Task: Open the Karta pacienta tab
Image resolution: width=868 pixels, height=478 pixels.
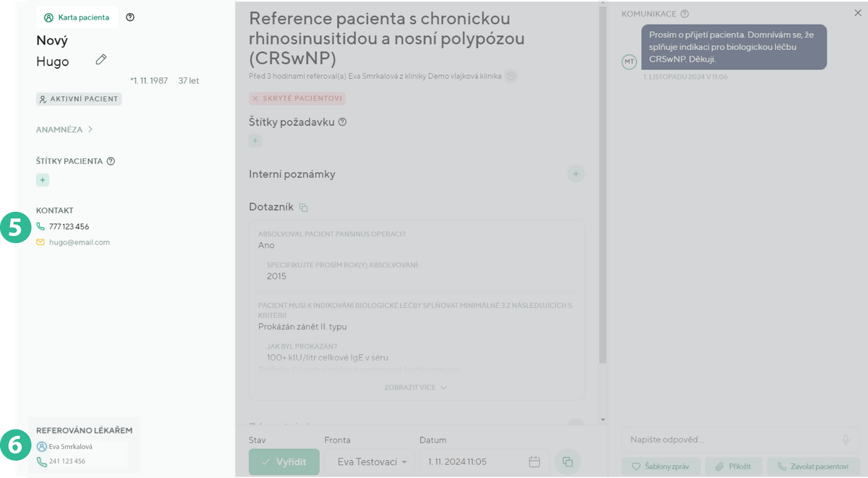Action: [x=77, y=17]
